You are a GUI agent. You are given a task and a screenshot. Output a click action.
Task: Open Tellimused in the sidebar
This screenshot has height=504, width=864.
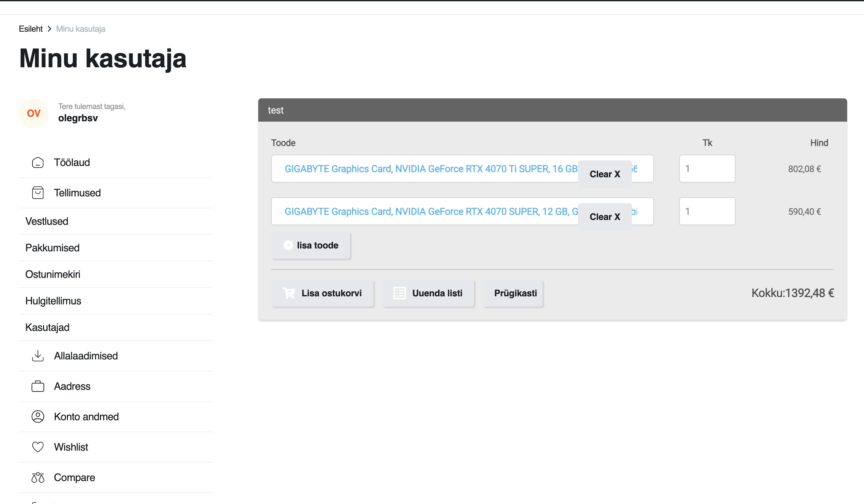(116, 193)
